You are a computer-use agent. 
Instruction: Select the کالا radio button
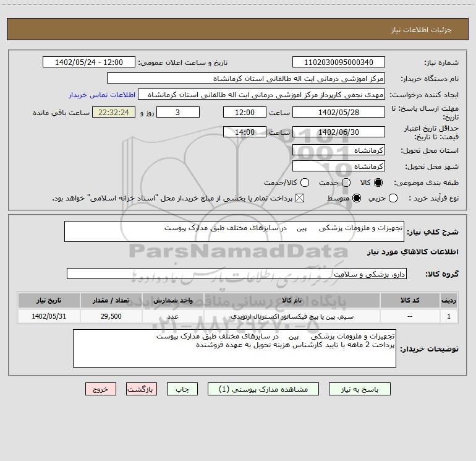point(378,183)
